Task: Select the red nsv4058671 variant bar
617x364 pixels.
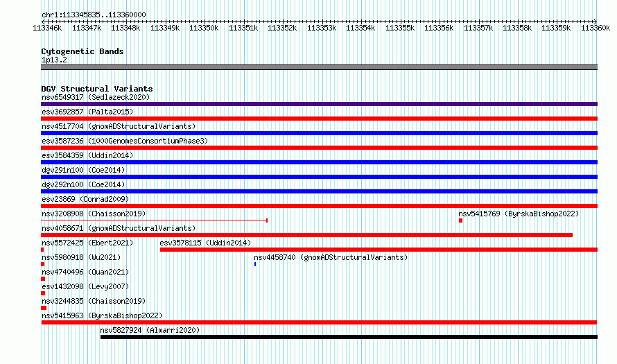Action: pyautogui.click(x=307, y=235)
